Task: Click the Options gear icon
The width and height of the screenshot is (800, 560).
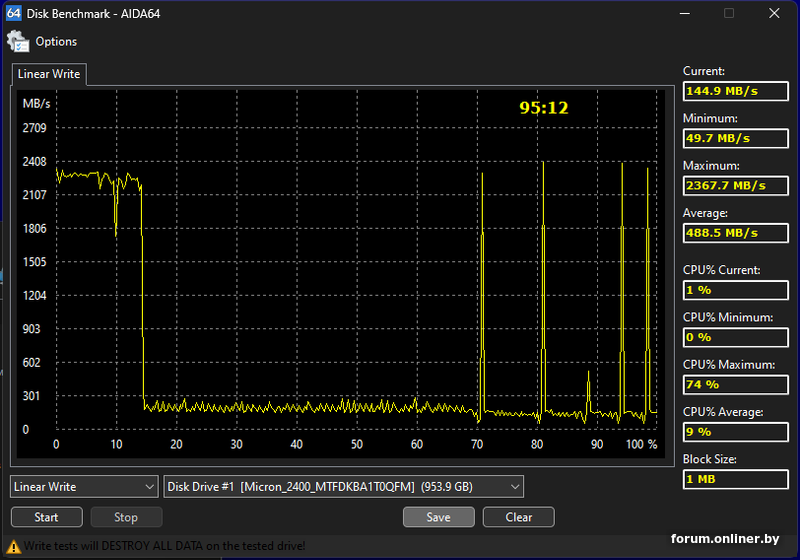Action: (18, 42)
